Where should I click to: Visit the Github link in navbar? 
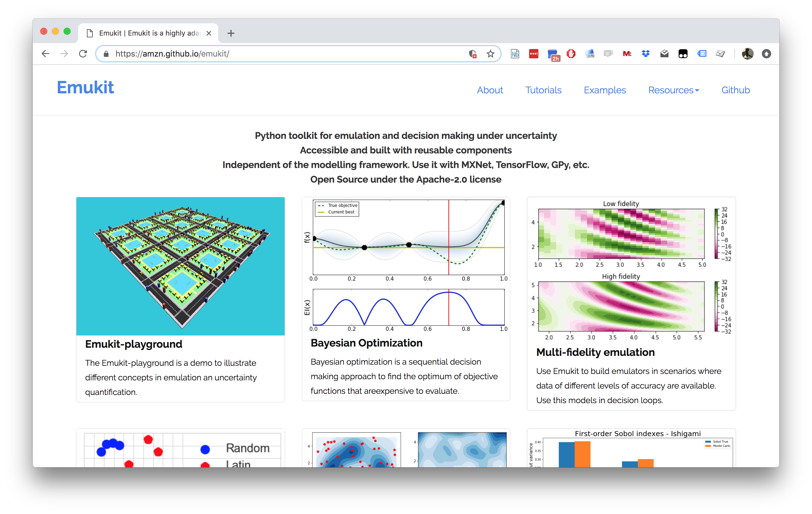736,90
